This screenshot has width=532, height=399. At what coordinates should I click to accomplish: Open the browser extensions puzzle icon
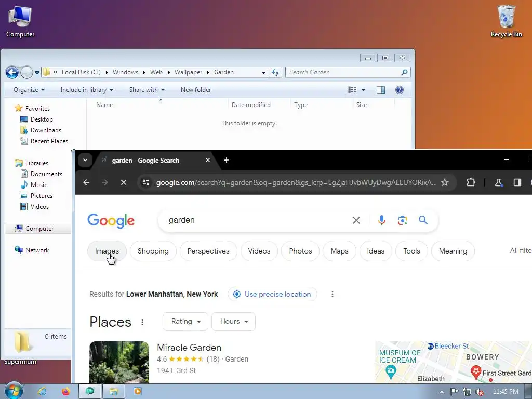click(471, 182)
